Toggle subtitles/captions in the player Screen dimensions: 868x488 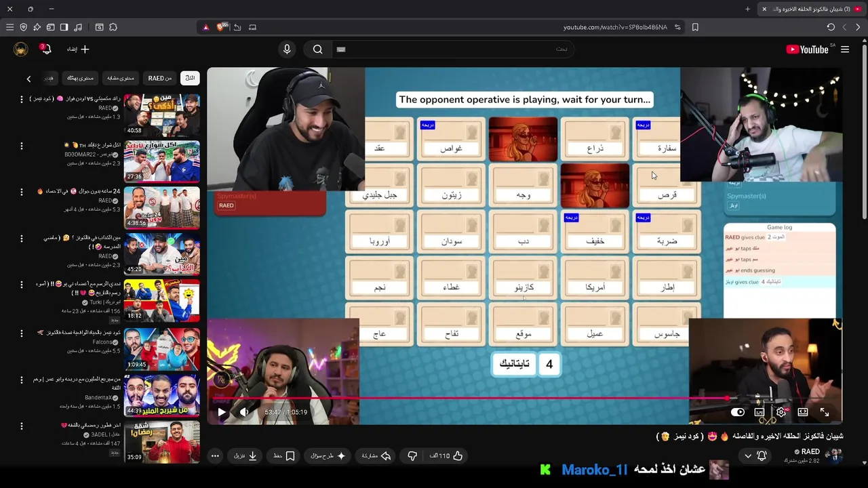click(759, 412)
